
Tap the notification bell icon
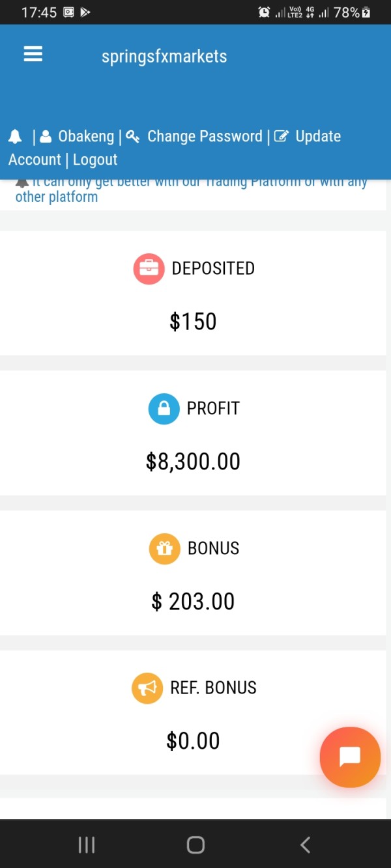15,137
